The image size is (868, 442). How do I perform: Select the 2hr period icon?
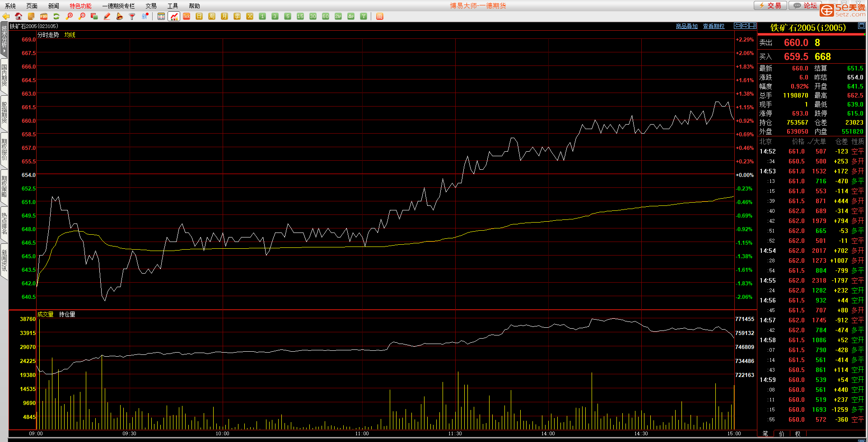tap(338, 16)
